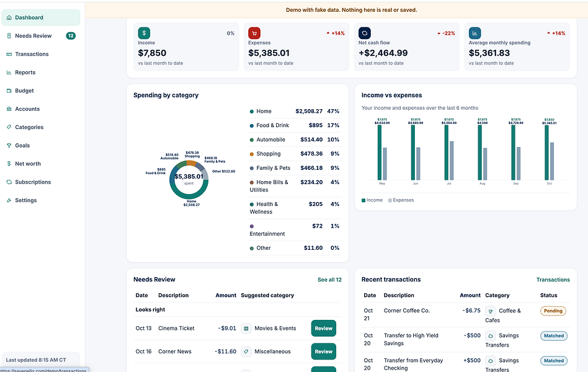Click the Corner Coffee Co. description

pos(406,311)
